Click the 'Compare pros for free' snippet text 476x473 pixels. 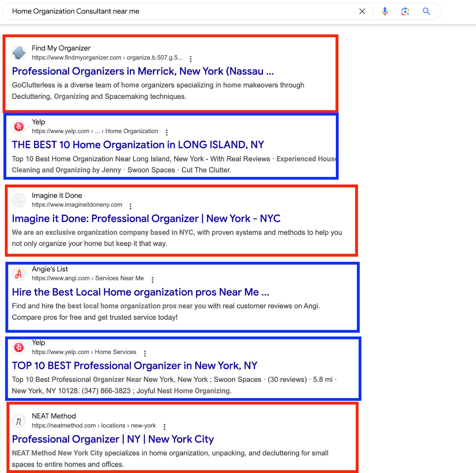[x=95, y=317]
